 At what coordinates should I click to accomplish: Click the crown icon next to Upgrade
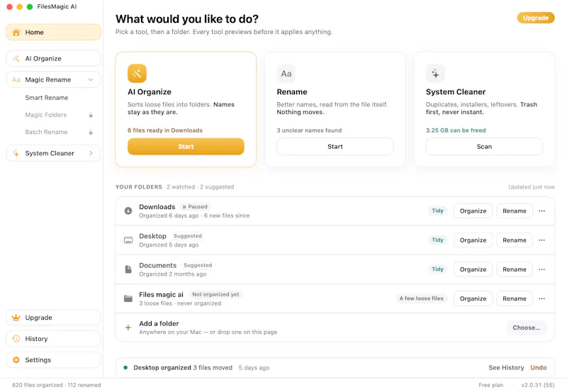[x=16, y=318]
